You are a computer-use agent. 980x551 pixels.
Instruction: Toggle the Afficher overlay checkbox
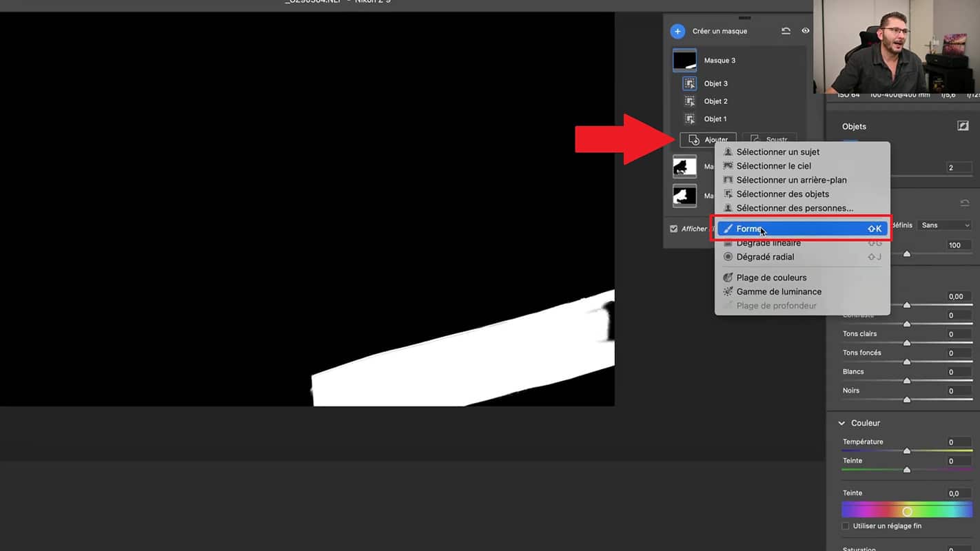tap(674, 229)
